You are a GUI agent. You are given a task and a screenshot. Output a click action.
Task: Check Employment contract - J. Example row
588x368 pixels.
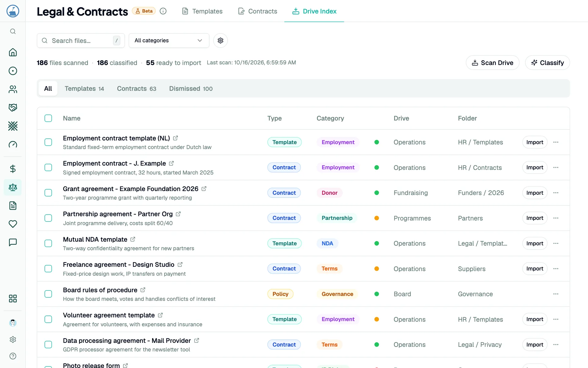pyautogui.click(x=48, y=167)
